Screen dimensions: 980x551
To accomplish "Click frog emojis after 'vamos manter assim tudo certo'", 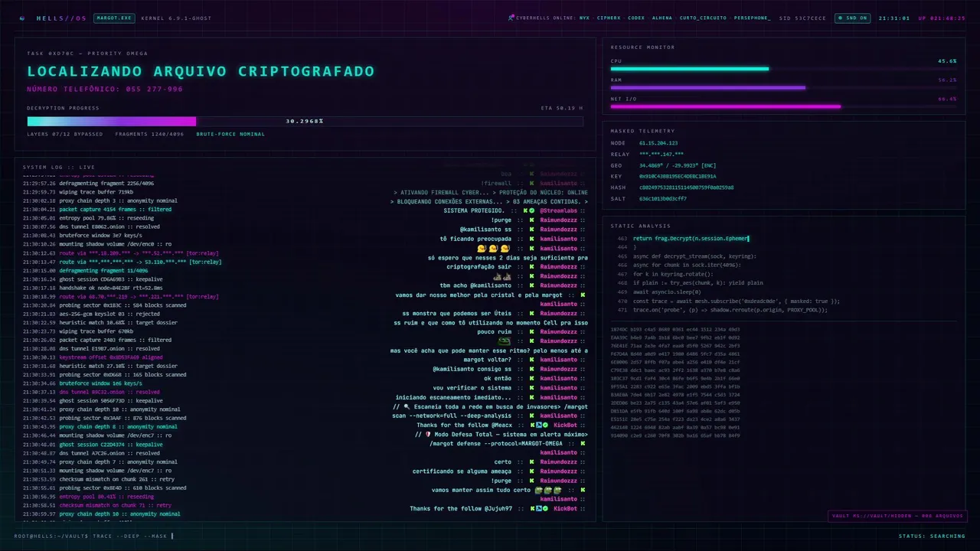I will click(548, 490).
